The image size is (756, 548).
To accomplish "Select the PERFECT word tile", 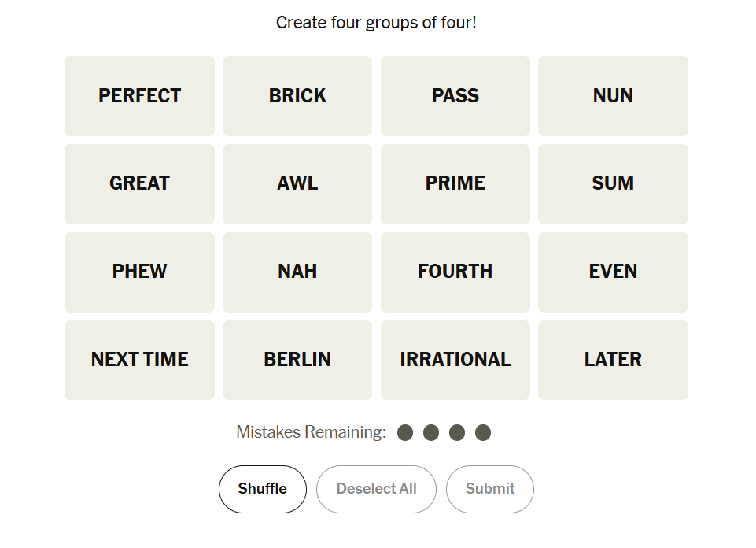I will 139,96.
